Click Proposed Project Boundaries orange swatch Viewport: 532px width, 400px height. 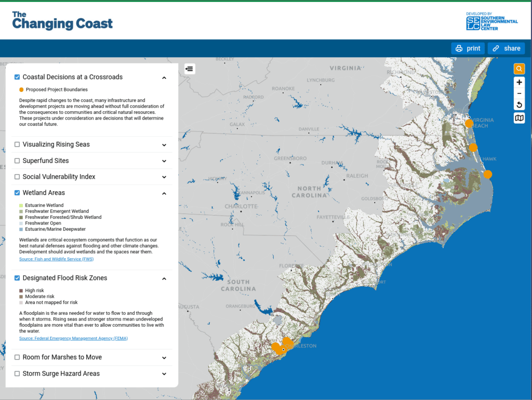point(21,89)
